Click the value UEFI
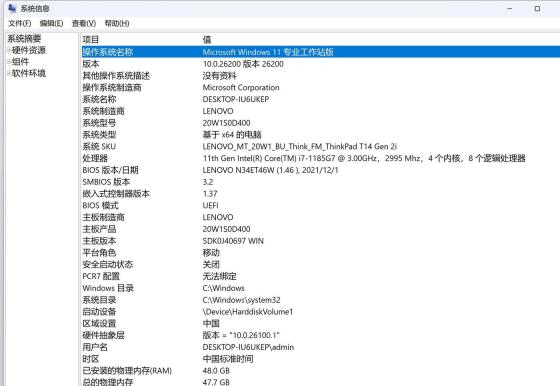This screenshot has height=386, width=560. 211,205
